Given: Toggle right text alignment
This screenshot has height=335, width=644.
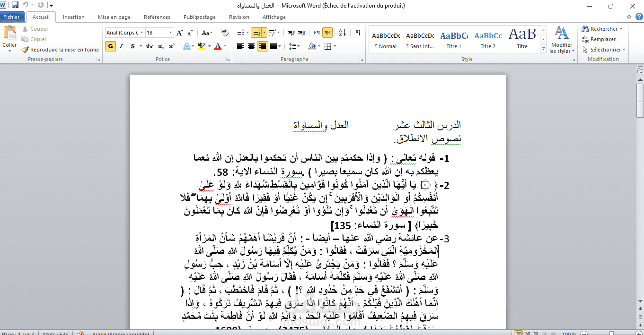Looking at the screenshot, I should tap(262, 46).
